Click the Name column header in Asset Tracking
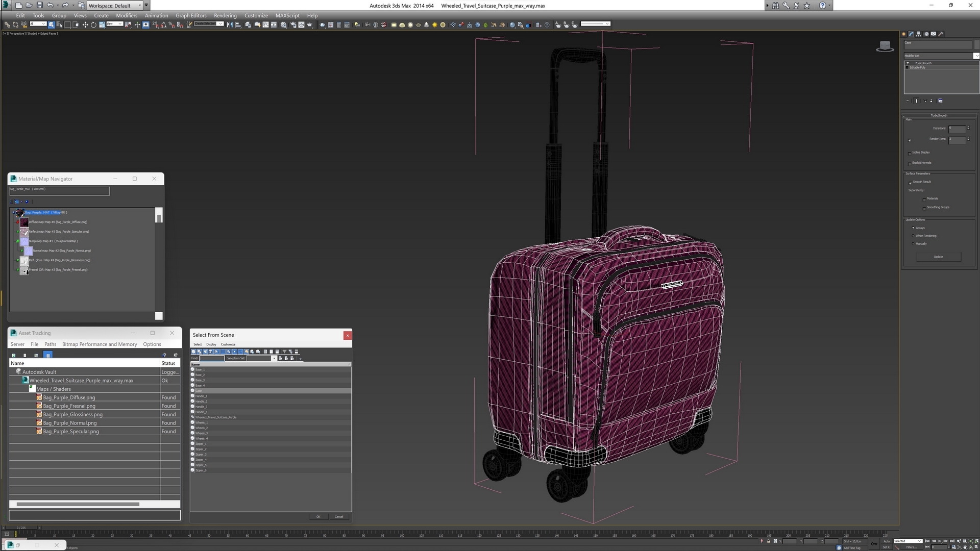980x551 pixels. pos(85,363)
